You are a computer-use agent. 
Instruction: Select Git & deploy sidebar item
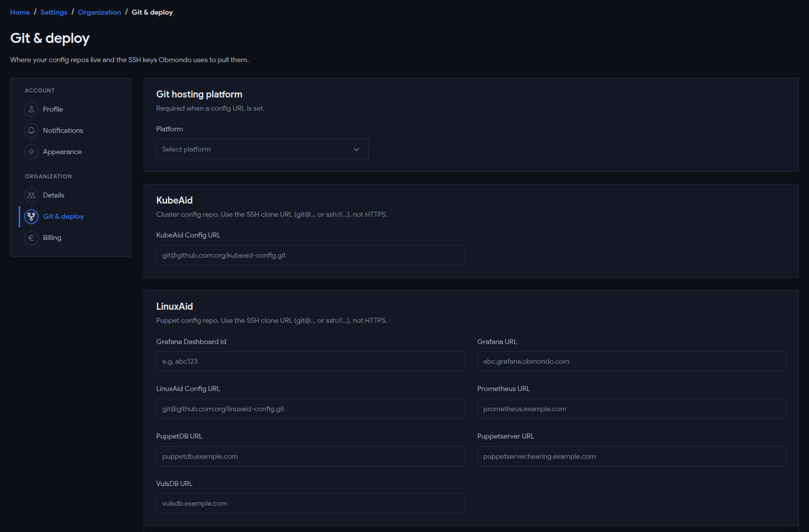pos(71,216)
